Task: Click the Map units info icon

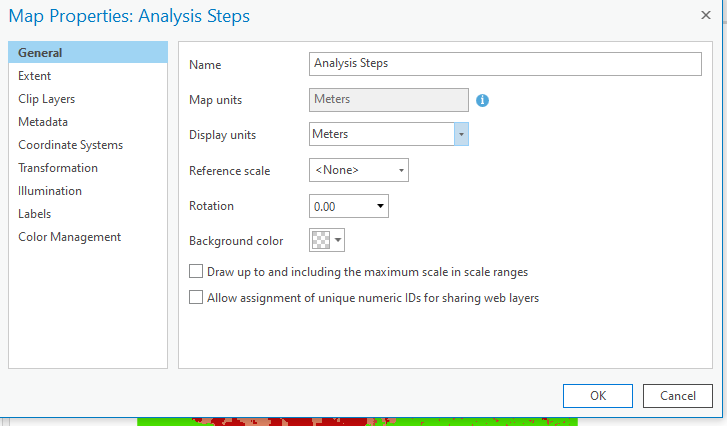Action: click(482, 100)
